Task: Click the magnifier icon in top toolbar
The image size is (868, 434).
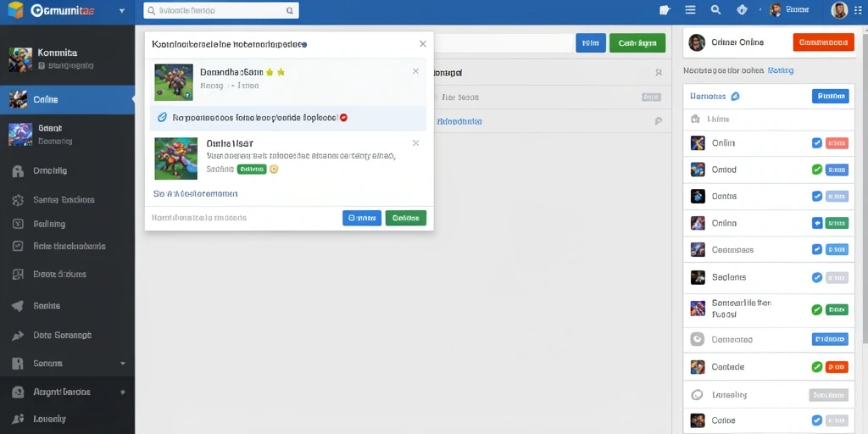Action: pyautogui.click(x=715, y=10)
